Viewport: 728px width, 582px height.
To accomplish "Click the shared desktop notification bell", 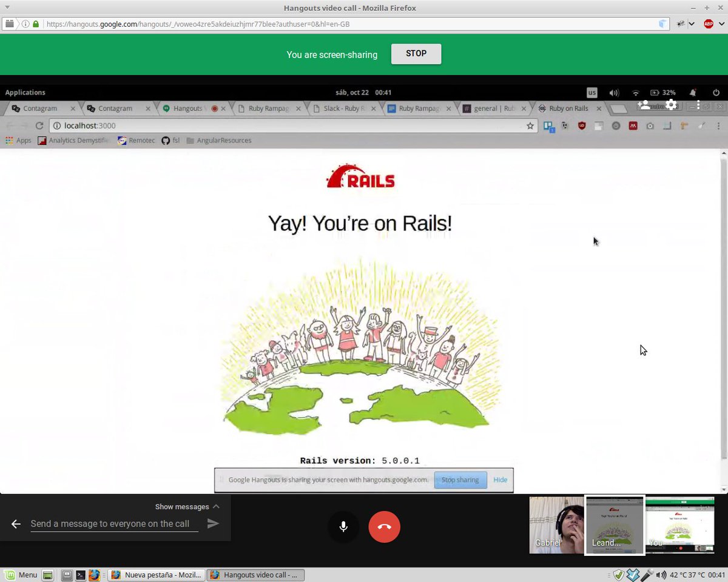I will [x=693, y=93].
